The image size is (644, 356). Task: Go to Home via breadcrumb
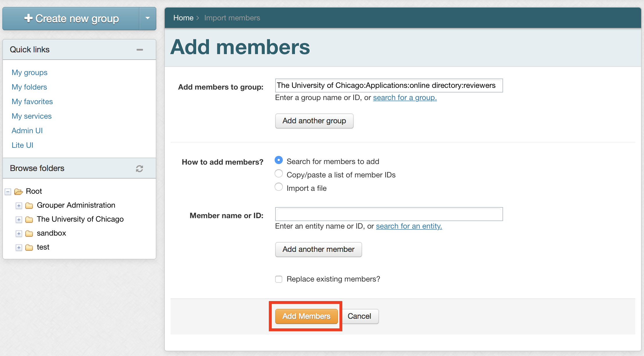click(x=183, y=18)
